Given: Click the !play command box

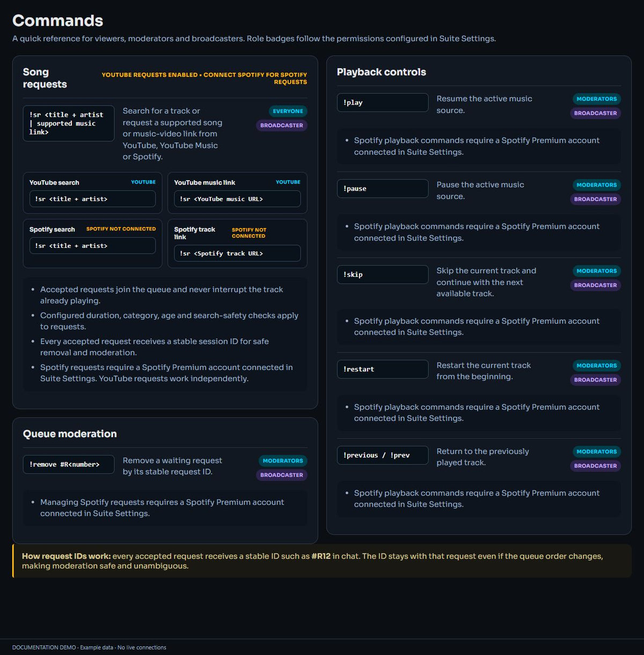Looking at the screenshot, I should click(383, 102).
